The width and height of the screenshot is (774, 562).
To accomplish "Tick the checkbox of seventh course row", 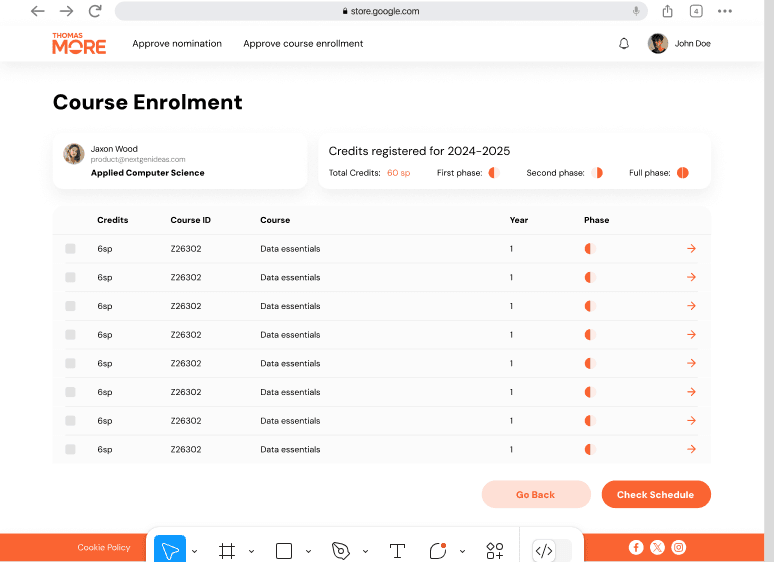I will [70, 420].
